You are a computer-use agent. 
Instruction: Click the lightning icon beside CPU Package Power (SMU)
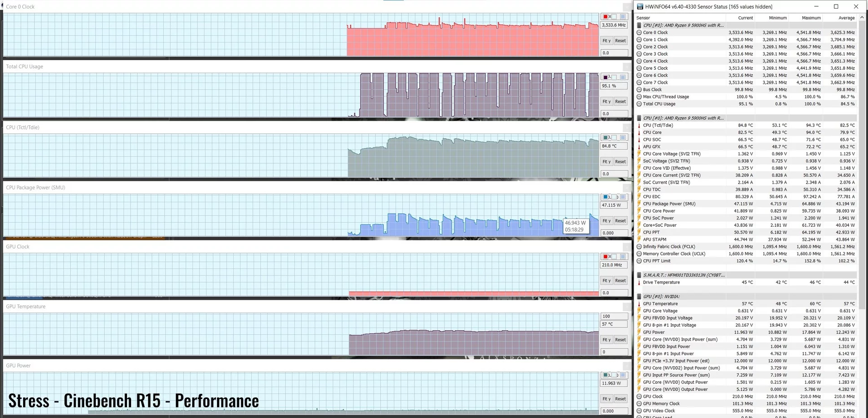tap(639, 204)
